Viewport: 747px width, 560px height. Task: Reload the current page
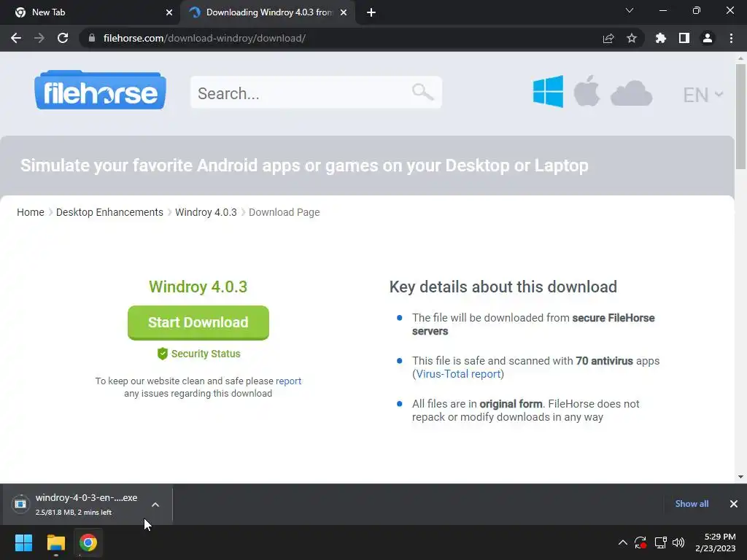point(63,38)
